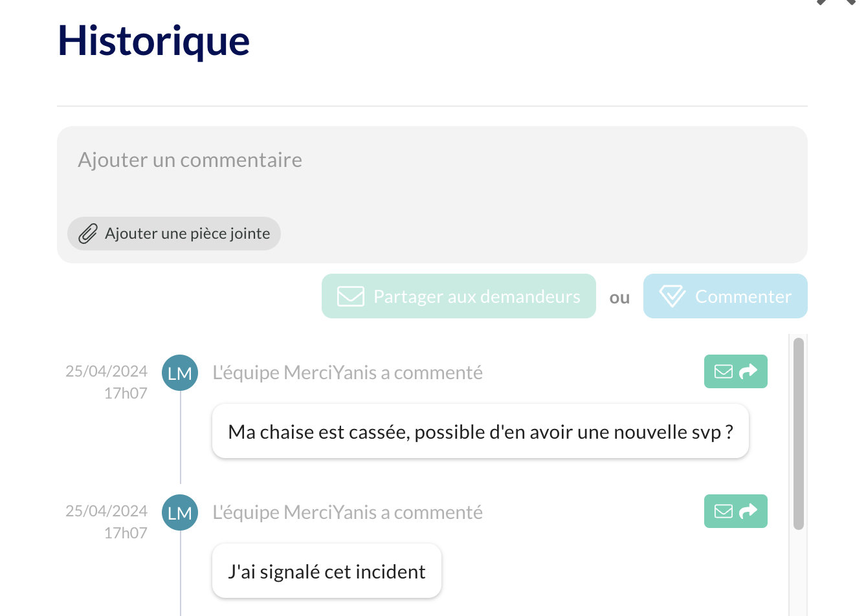Click the first "L'équipe MerciYanis a commenté" label

click(348, 373)
